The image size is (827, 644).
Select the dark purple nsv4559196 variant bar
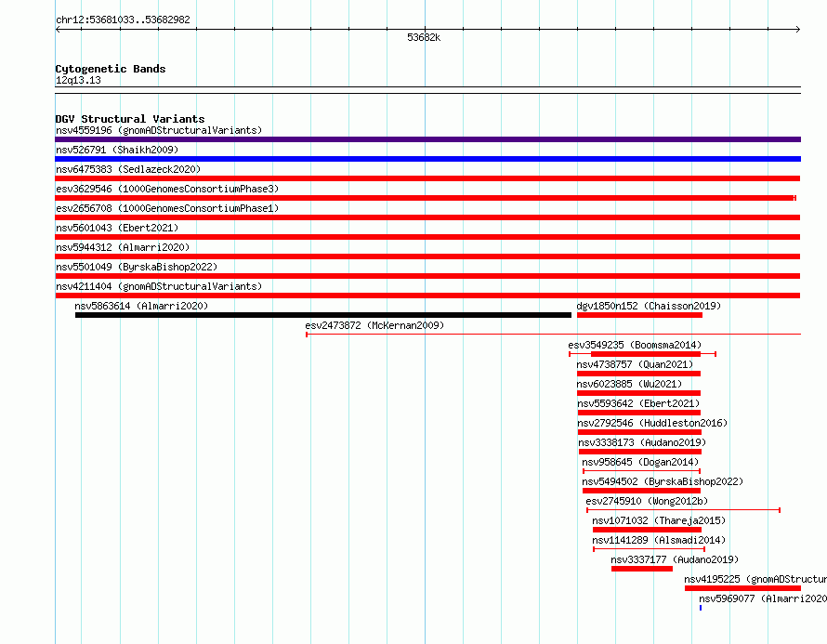(x=427, y=139)
